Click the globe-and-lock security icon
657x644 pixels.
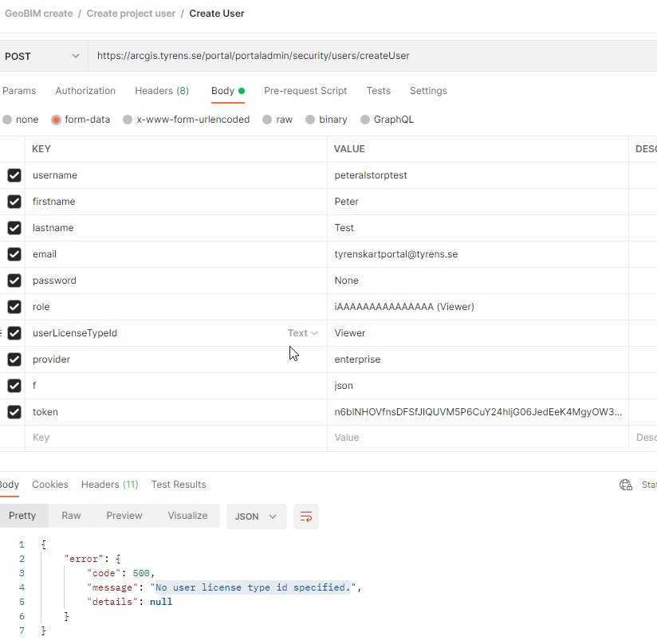click(x=626, y=484)
